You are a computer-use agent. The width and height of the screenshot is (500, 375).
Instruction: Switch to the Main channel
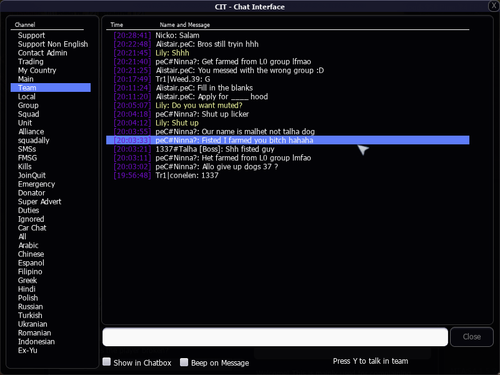(26, 79)
